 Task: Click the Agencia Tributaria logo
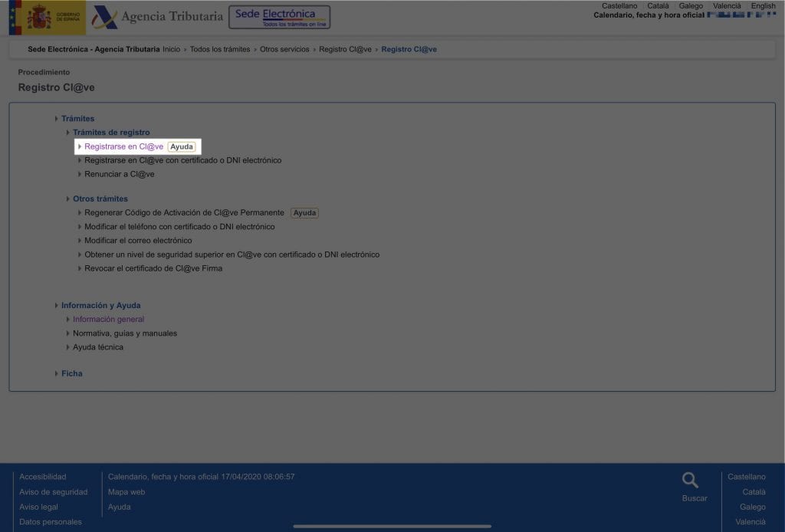tap(157, 17)
